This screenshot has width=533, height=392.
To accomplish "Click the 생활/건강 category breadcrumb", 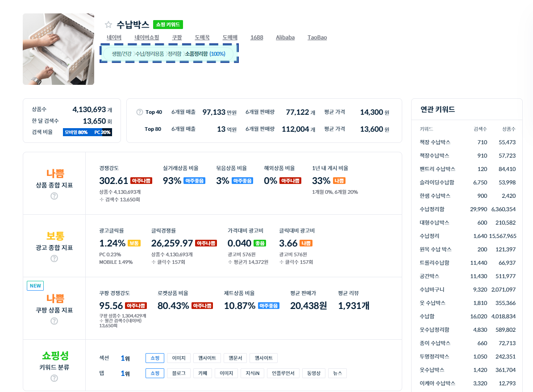I will point(121,54).
